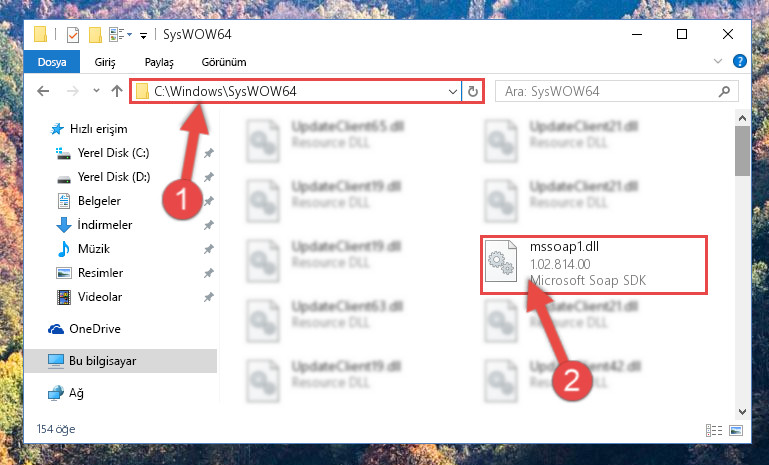Click the Back navigation arrow
The width and height of the screenshot is (769, 465).
click(x=43, y=91)
